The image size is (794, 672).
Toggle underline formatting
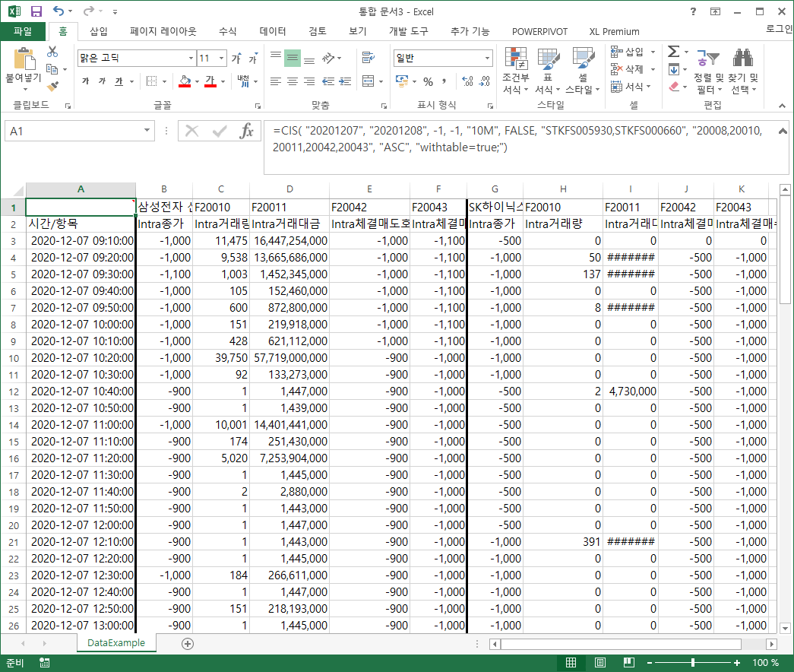[x=119, y=81]
